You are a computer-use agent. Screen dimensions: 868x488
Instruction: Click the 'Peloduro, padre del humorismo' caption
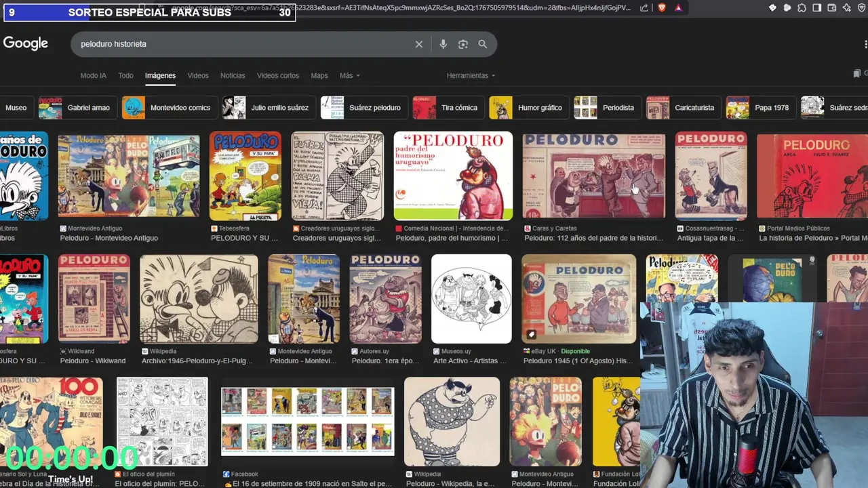tap(452, 238)
